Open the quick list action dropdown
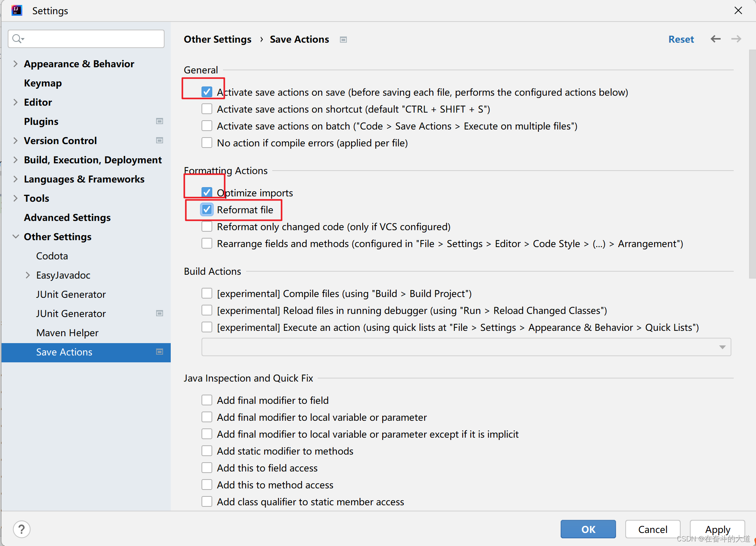Image resolution: width=756 pixels, height=546 pixels. (x=721, y=347)
